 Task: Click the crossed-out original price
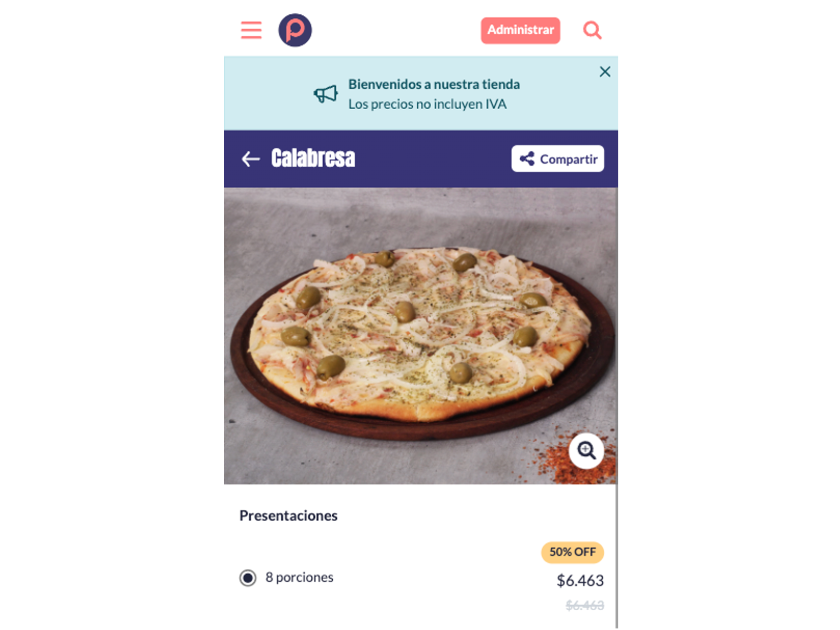coord(585,606)
